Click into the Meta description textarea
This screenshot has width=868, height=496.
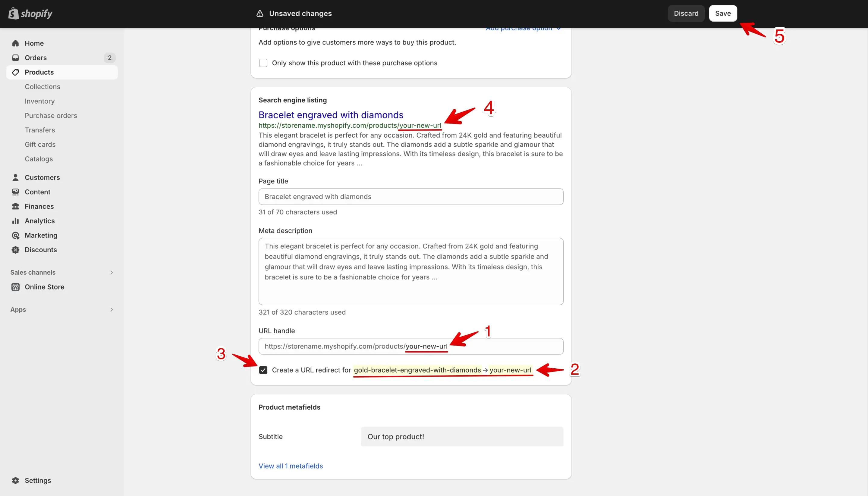point(411,272)
